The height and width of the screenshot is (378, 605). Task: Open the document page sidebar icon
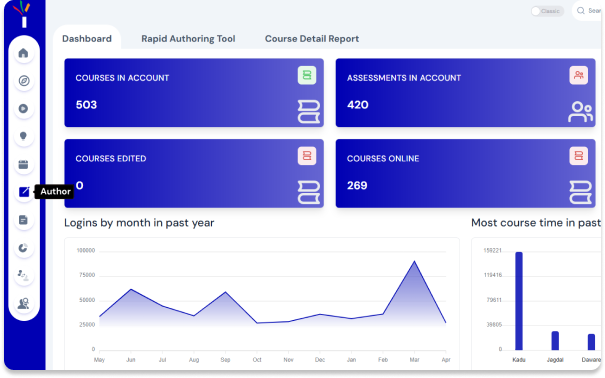coord(24,220)
